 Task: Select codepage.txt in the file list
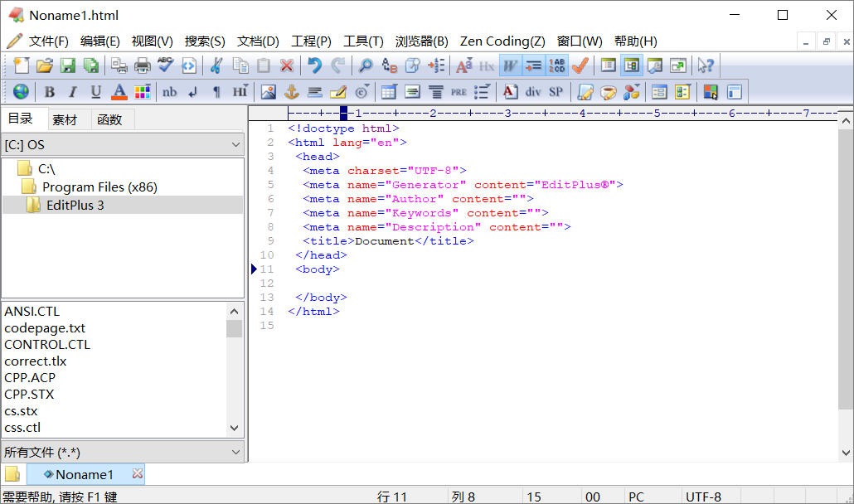tap(45, 328)
